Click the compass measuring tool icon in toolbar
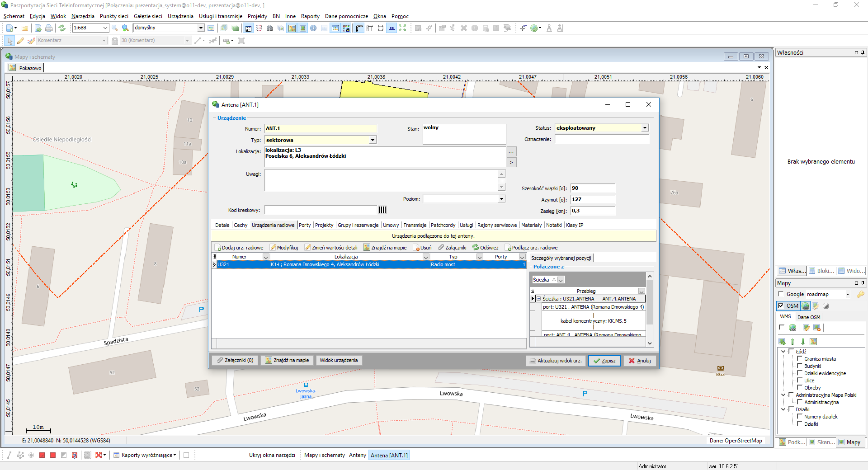This screenshot has height=470, width=868. point(549,28)
